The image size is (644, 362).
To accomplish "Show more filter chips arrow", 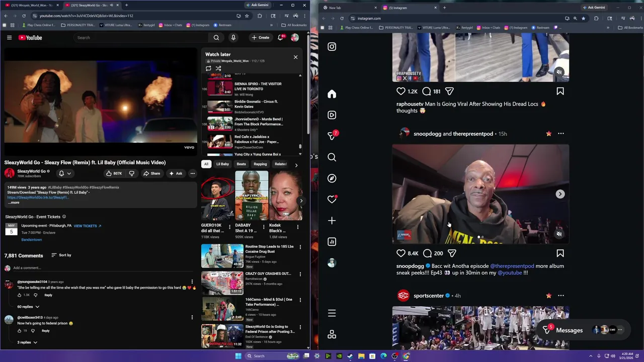I will (296, 165).
